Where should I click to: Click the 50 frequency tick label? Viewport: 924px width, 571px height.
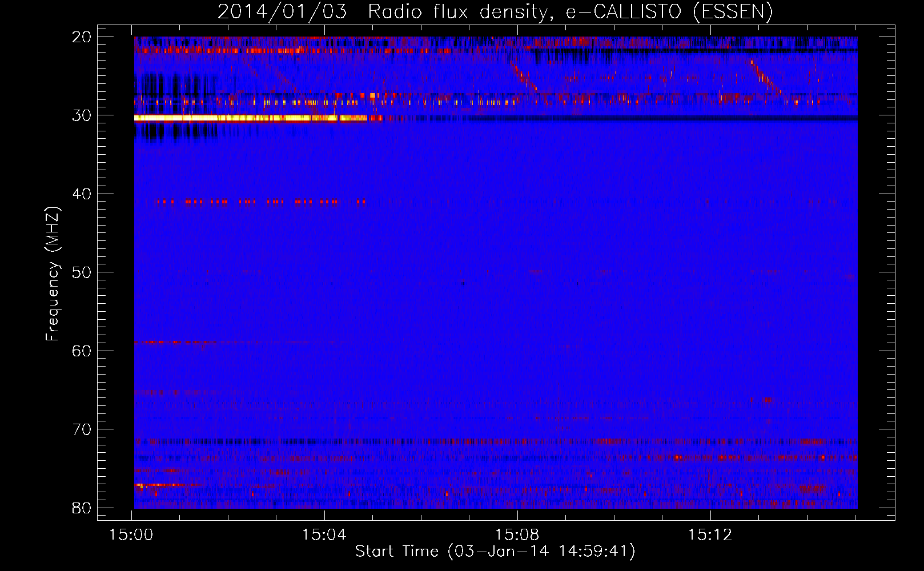click(x=82, y=272)
